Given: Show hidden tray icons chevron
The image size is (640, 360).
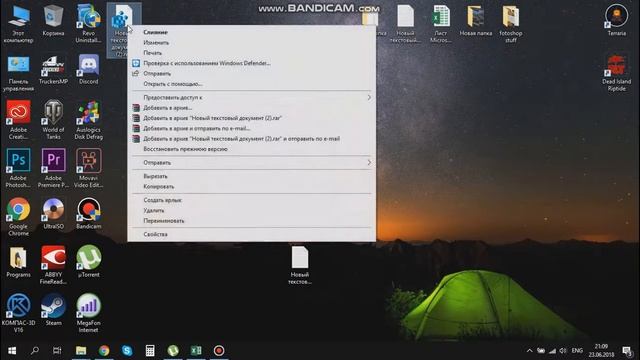Looking at the screenshot, I should [529, 351].
